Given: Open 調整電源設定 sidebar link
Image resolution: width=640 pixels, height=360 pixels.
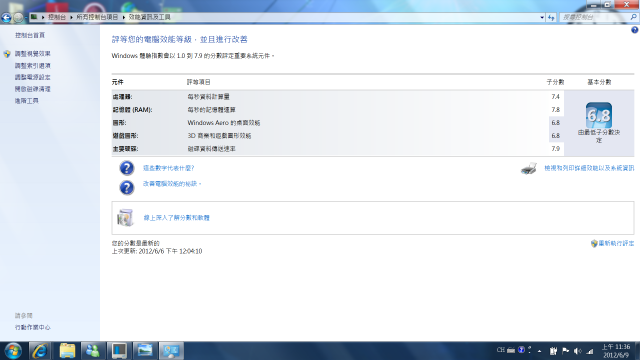Looking at the screenshot, I should 33,77.
